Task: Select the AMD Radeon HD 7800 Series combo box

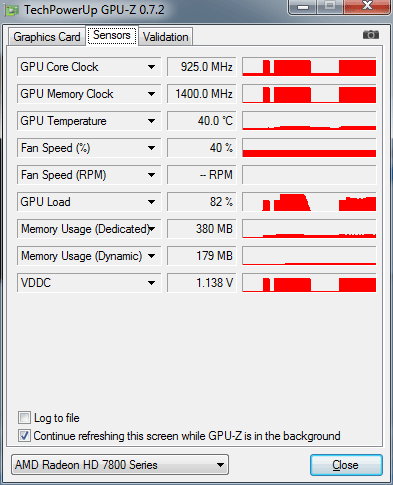Action: tap(120, 465)
